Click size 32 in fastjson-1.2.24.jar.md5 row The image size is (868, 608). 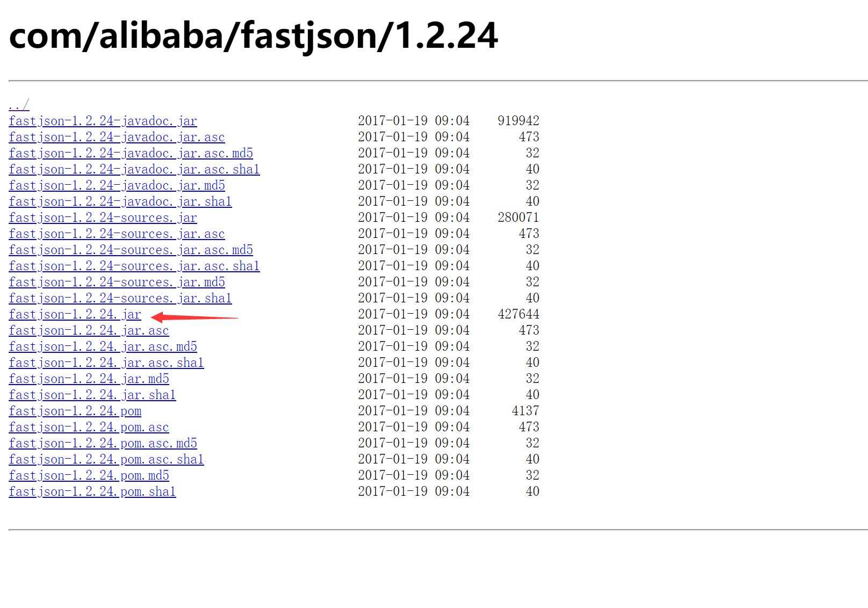pos(533,379)
